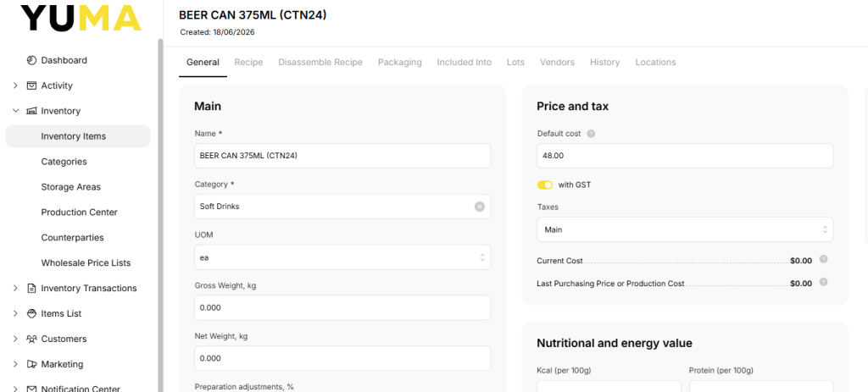This screenshot has width=868, height=392.
Task: Open the Vendors tab
Action: tap(557, 63)
